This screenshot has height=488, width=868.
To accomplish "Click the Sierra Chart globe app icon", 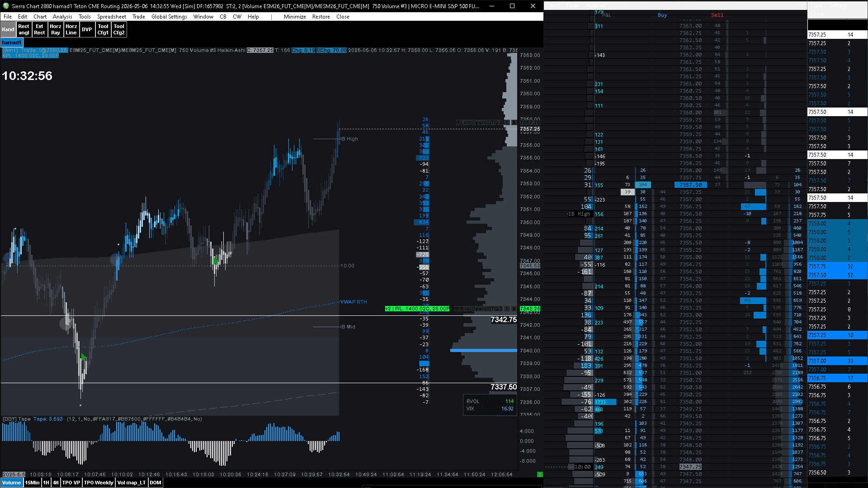I will click(x=6, y=6).
